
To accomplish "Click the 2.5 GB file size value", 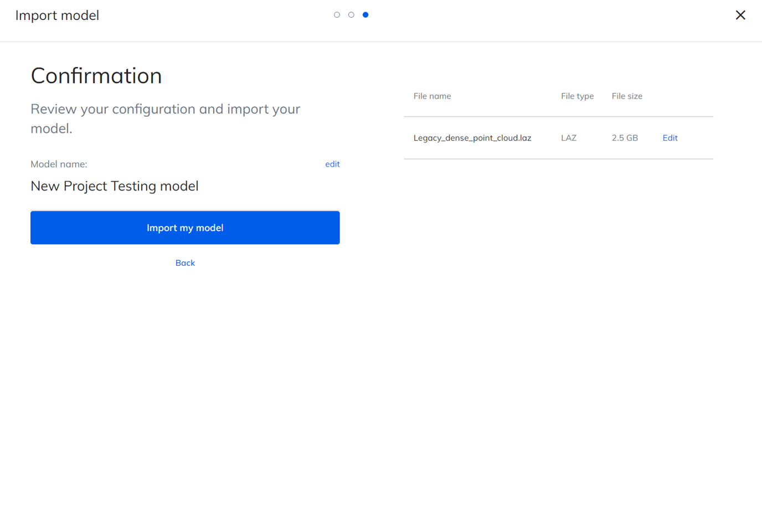I will 625,138.
